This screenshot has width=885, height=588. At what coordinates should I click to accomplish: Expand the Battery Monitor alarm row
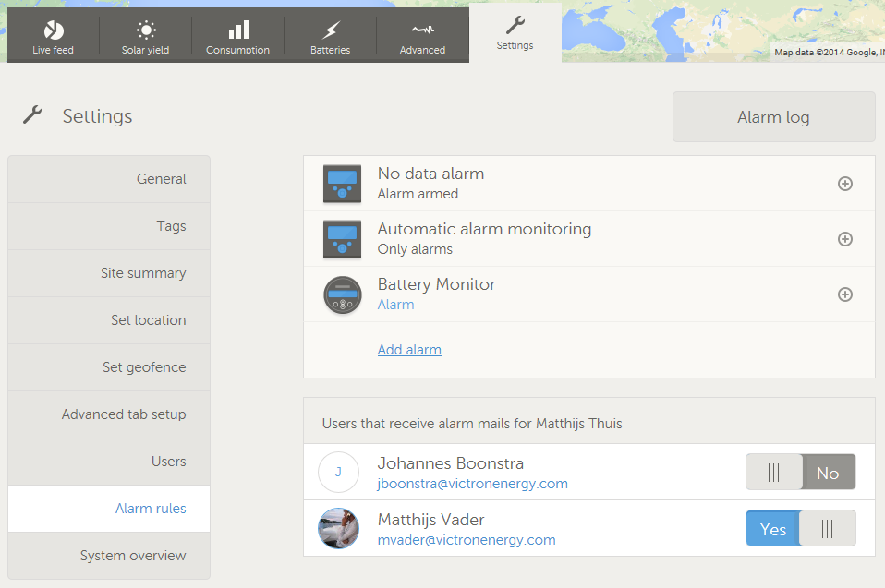point(844,294)
